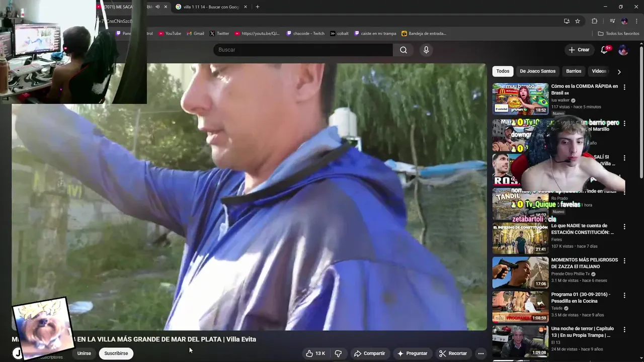Image resolution: width=644 pixels, height=362 pixels.
Task: Like the video with thumbs up
Action: click(x=315, y=353)
